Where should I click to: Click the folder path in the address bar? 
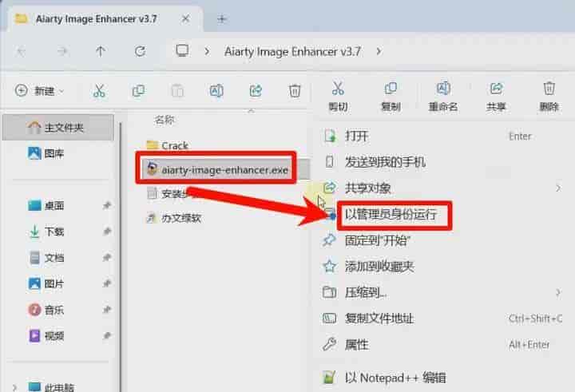[x=292, y=51]
